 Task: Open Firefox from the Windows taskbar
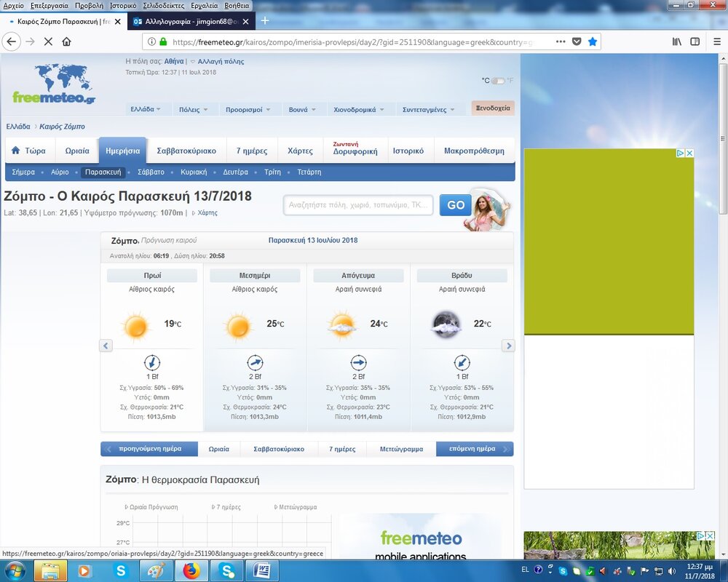click(191, 571)
